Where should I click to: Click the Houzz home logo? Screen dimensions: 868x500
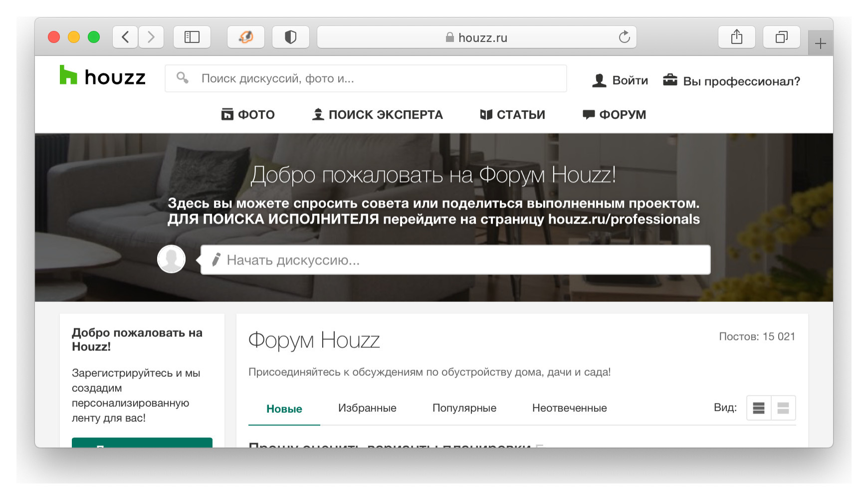click(102, 77)
